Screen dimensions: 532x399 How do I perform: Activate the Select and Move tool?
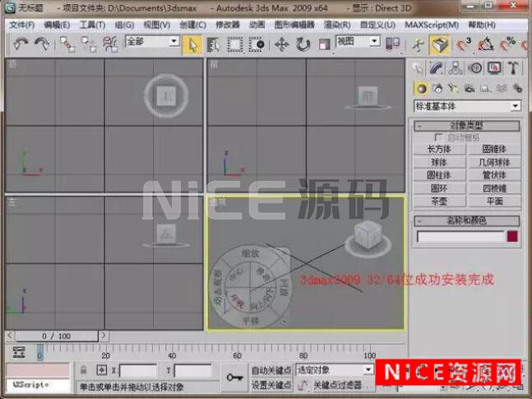pyautogui.click(x=281, y=44)
